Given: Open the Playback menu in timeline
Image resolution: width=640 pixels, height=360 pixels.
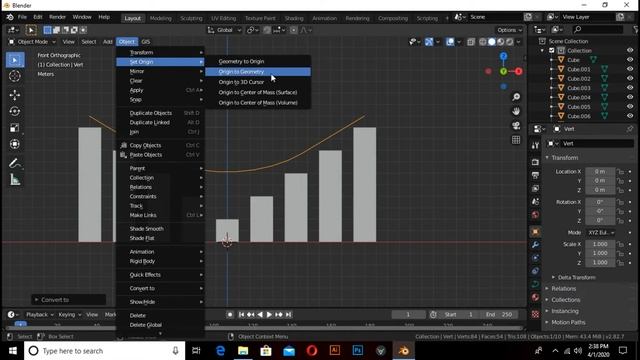Looking at the screenshot, I should coord(39,315).
